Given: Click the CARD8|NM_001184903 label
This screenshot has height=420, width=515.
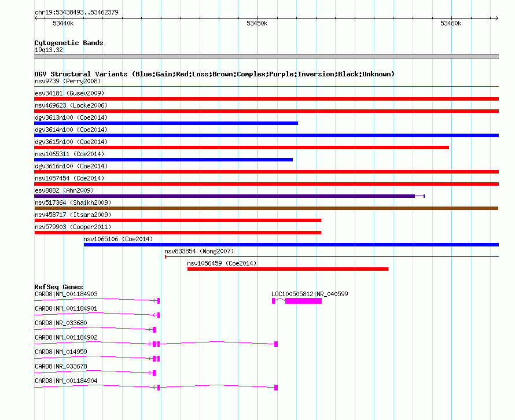Looking at the screenshot, I should tap(66, 294).
